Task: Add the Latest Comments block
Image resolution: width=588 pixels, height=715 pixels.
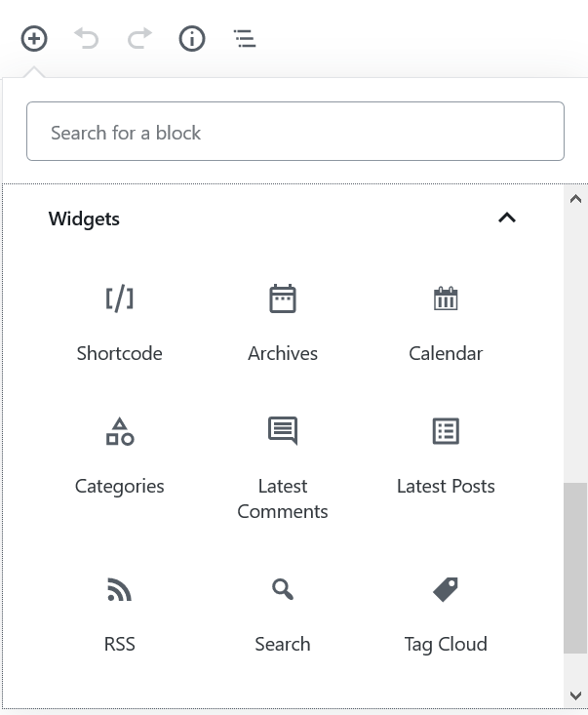Action: (283, 468)
